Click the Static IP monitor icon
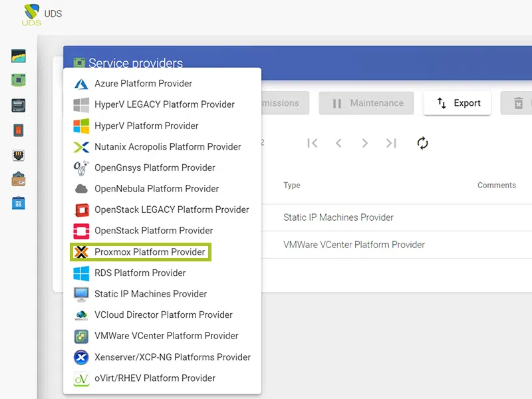532x399 pixels. pos(81,294)
